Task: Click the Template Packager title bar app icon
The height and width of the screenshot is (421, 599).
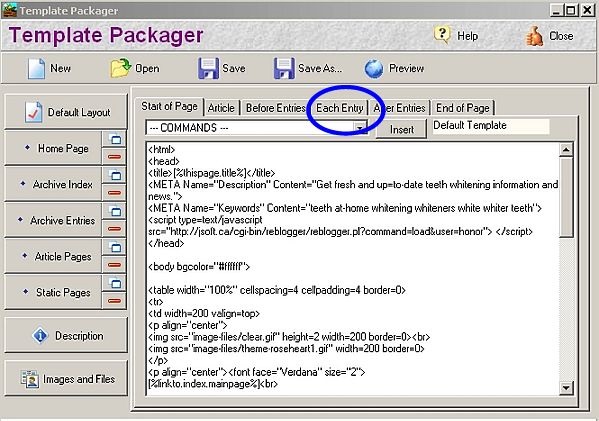Action: click(9, 10)
